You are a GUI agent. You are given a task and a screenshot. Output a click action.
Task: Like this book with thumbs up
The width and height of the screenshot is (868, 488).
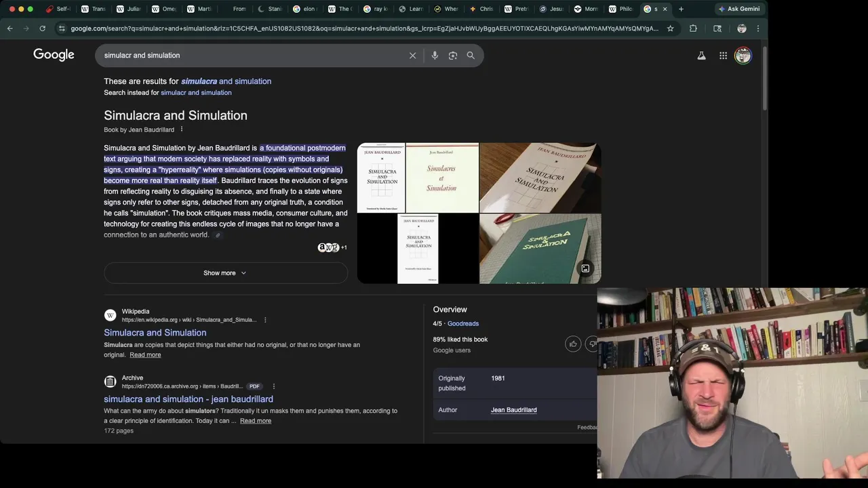573,344
